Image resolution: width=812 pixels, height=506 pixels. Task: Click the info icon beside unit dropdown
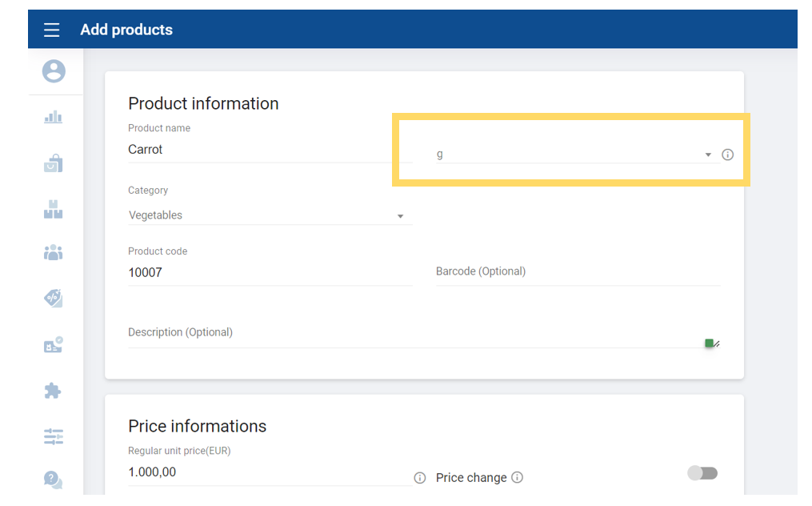[727, 155]
